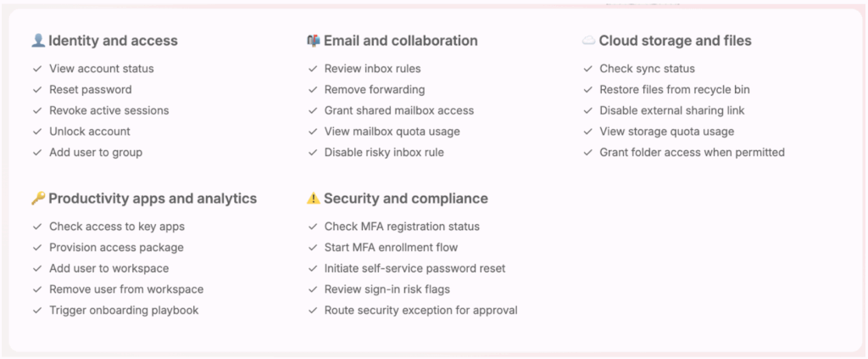Click the Cloud storage and files heading

pyautogui.click(x=676, y=41)
